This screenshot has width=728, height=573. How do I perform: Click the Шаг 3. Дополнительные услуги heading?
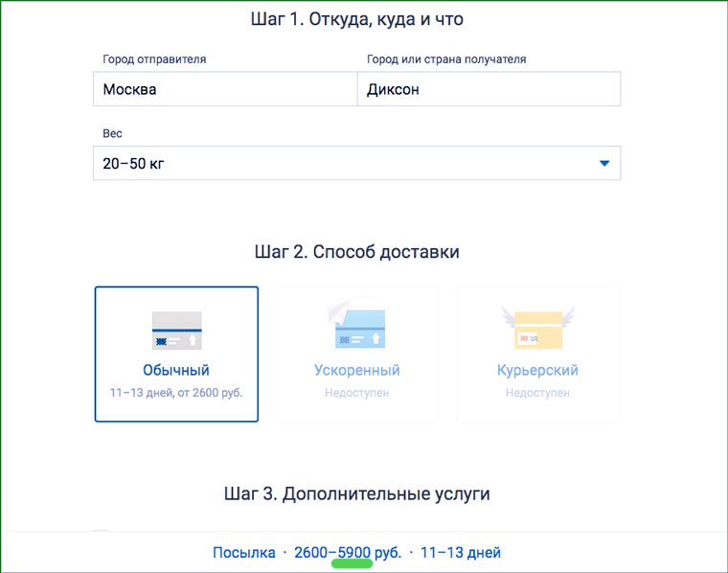356,493
